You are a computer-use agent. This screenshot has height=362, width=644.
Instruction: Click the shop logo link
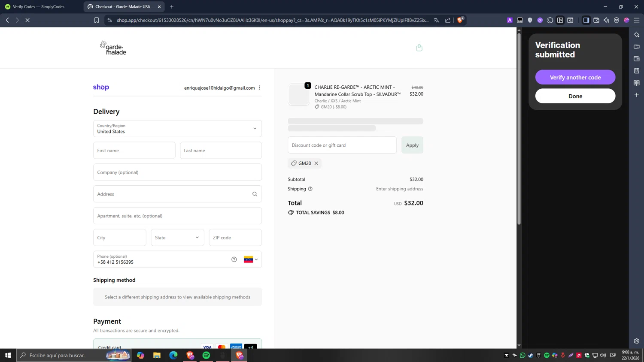101,87
